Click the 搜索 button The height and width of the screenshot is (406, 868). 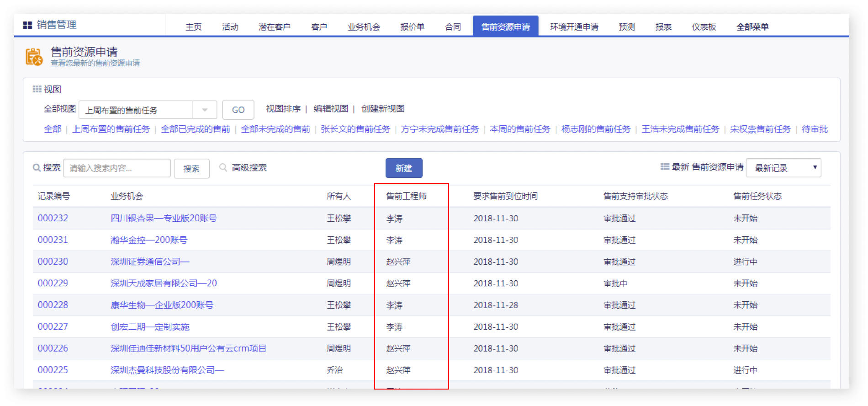(x=191, y=168)
